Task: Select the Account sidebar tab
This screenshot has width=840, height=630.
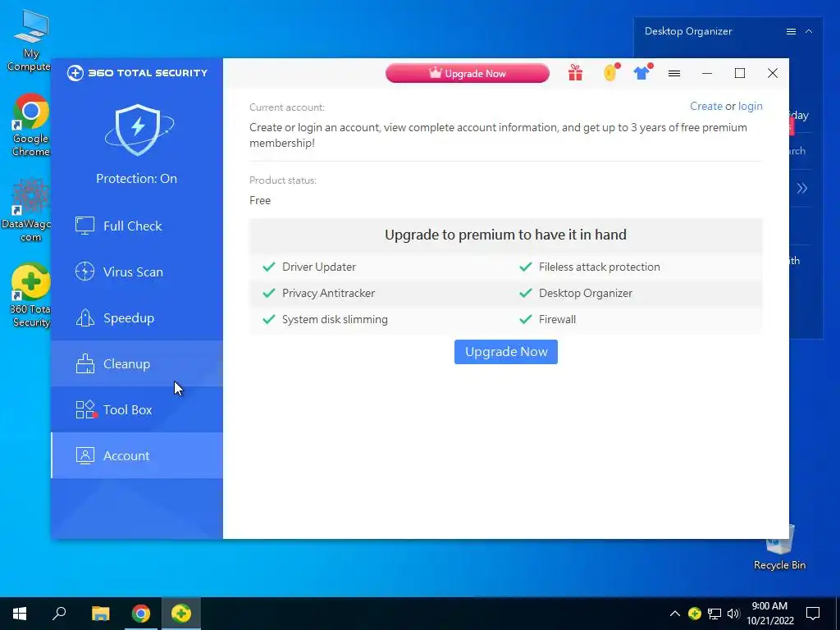Action: tap(137, 456)
